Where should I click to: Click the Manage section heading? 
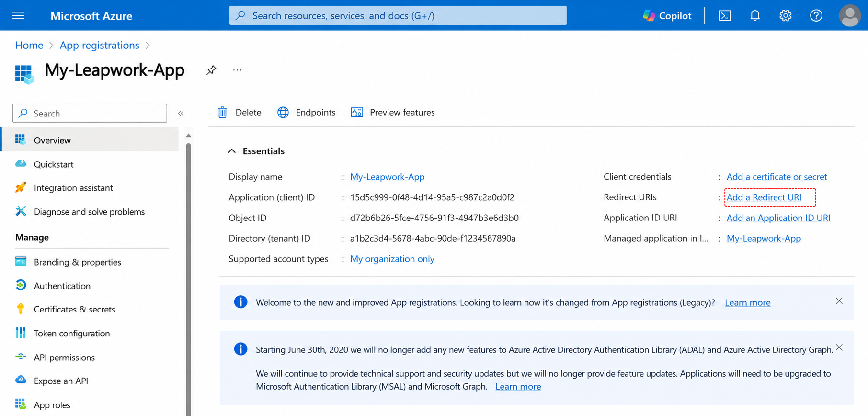pos(32,237)
